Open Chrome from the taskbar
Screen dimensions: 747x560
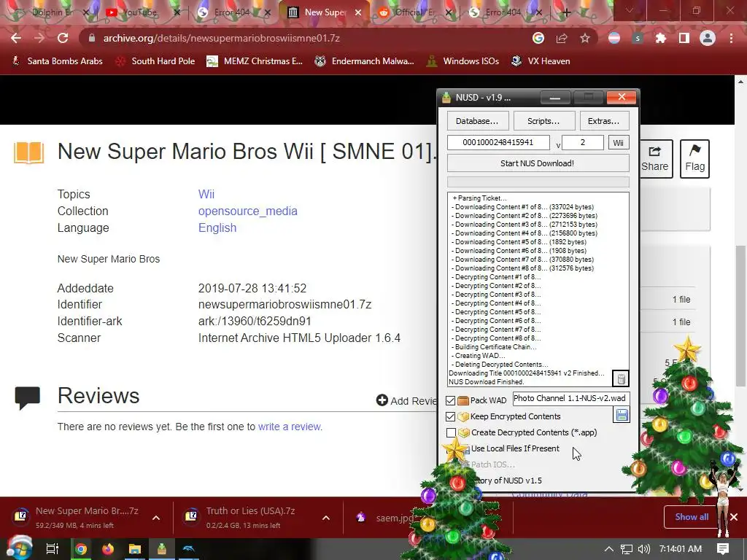pos(81,549)
